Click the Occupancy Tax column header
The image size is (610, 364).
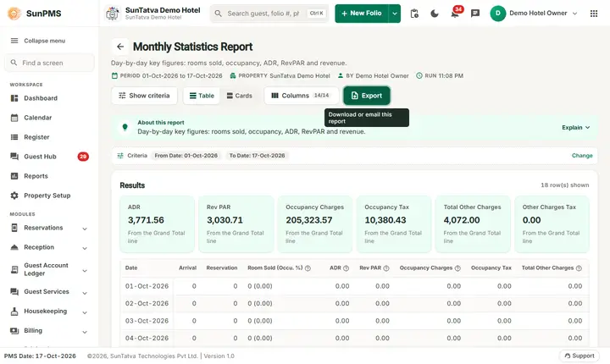(x=491, y=268)
